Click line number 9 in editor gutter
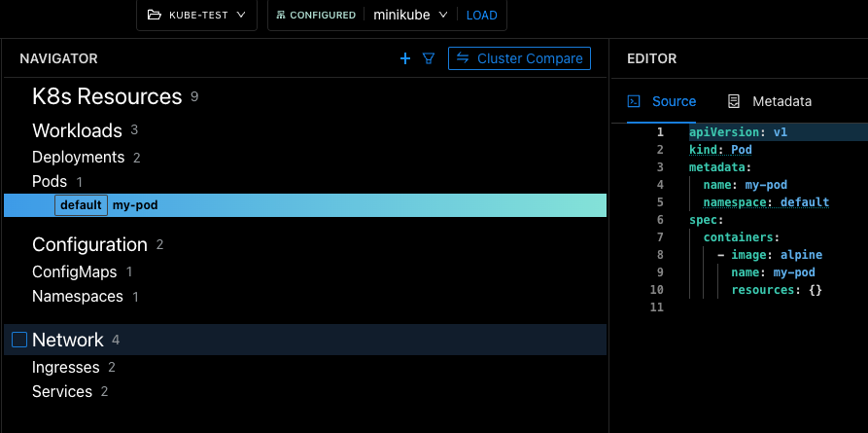The image size is (868, 433). click(659, 272)
